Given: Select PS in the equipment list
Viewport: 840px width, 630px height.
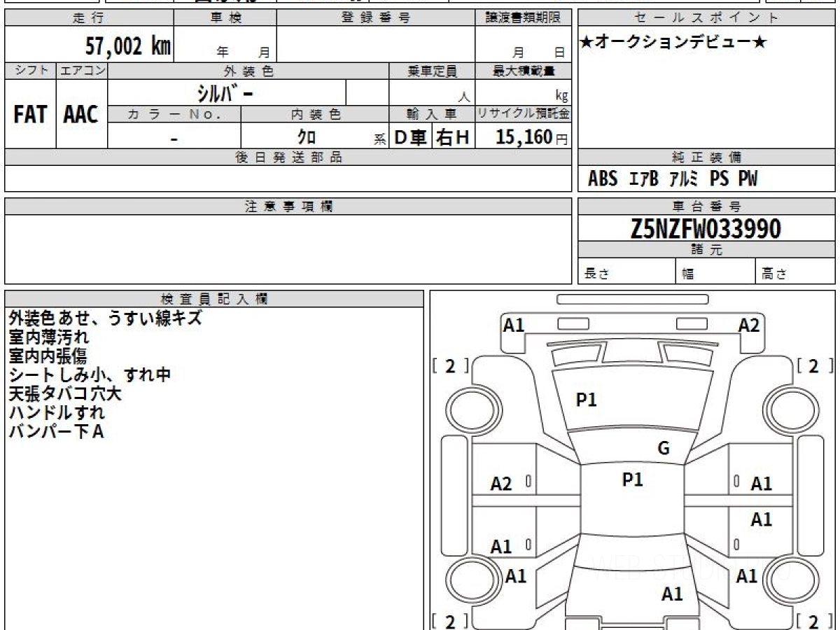Looking at the screenshot, I should (719, 179).
